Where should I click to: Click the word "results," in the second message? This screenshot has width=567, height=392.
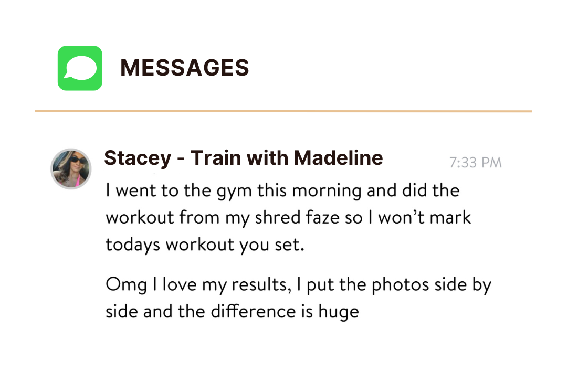pyautogui.click(x=261, y=285)
